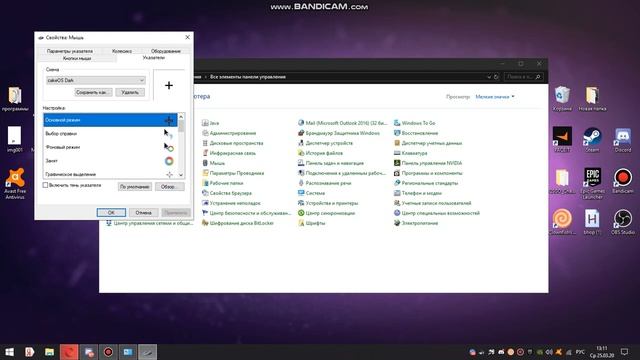Open Шифрование диска BitLocker item
This screenshot has height=360, width=640.
(x=238, y=223)
